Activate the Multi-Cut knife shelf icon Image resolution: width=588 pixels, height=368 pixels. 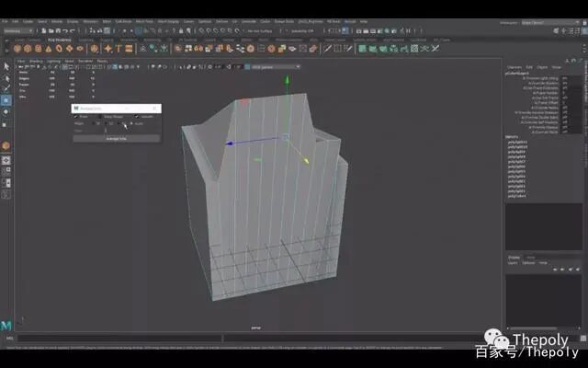pos(327,49)
